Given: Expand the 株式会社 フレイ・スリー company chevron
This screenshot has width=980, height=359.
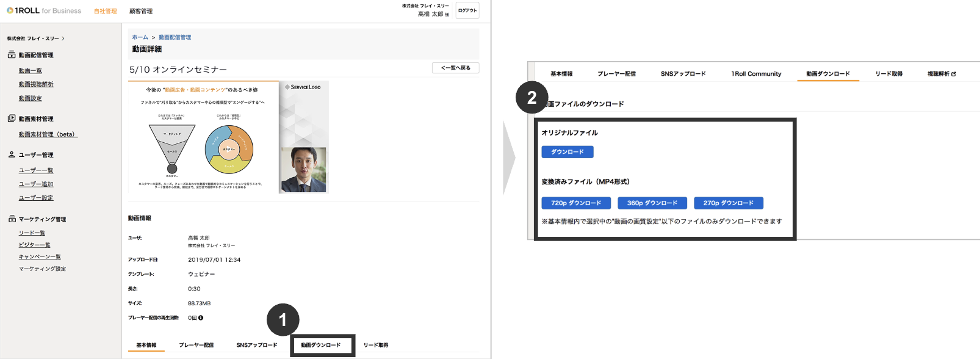Looking at the screenshot, I should (x=63, y=38).
